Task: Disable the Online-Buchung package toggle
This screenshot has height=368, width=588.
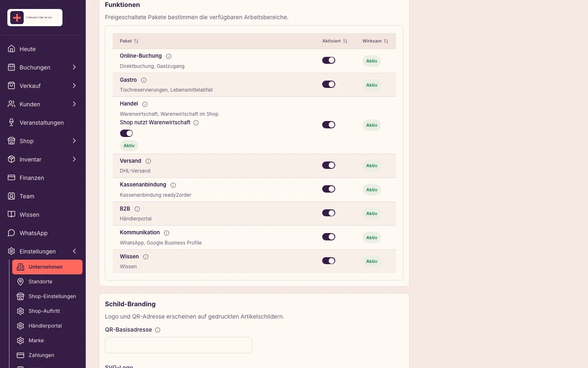Action: (329, 60)
